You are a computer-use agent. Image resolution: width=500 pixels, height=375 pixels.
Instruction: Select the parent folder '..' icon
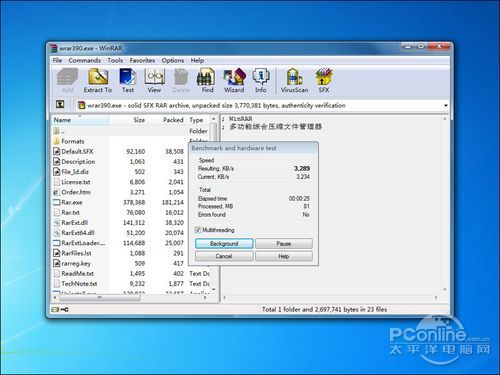[x=56, y=131]
